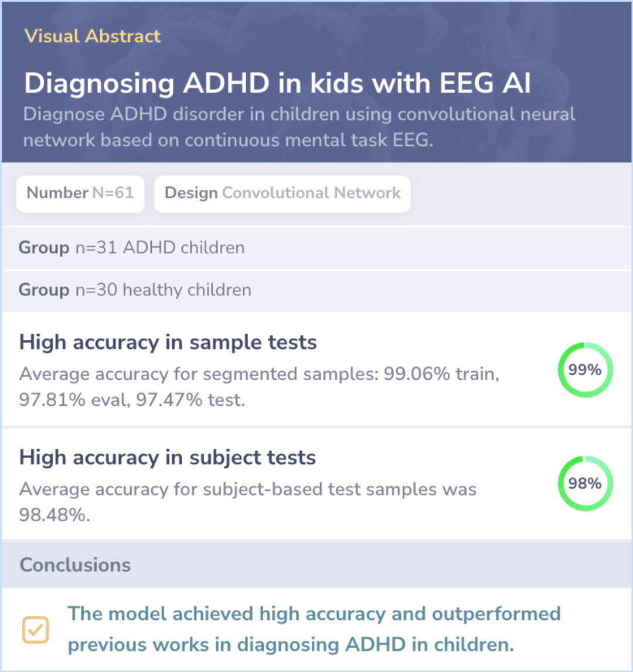Click the Number label in first pill

57,193
